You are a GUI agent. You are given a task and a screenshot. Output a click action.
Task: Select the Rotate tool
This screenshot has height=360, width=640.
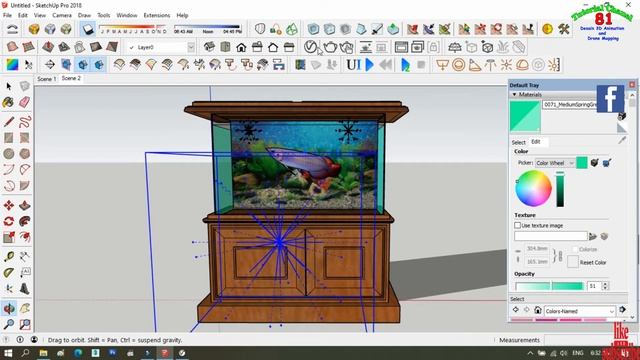(x=9, y=221)
